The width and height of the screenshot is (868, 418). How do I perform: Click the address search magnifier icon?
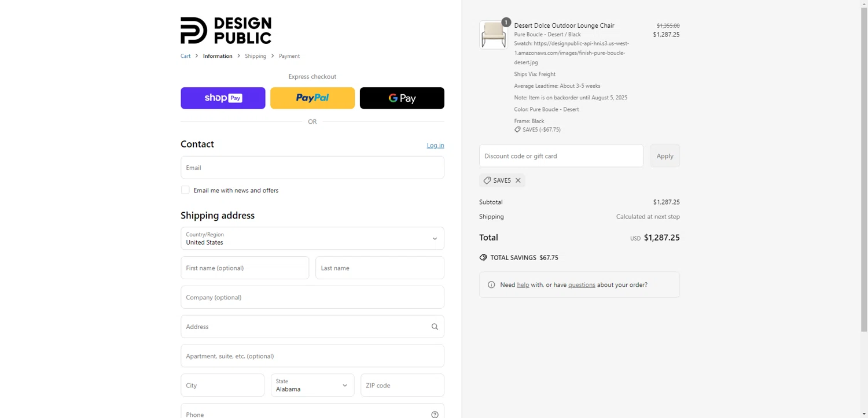435,327
